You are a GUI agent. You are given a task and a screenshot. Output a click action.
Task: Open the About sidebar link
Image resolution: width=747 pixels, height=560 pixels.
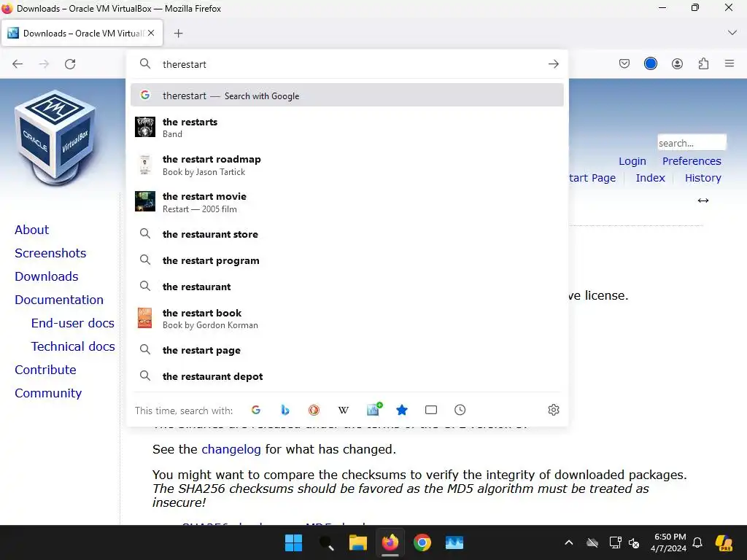point(31,230)
